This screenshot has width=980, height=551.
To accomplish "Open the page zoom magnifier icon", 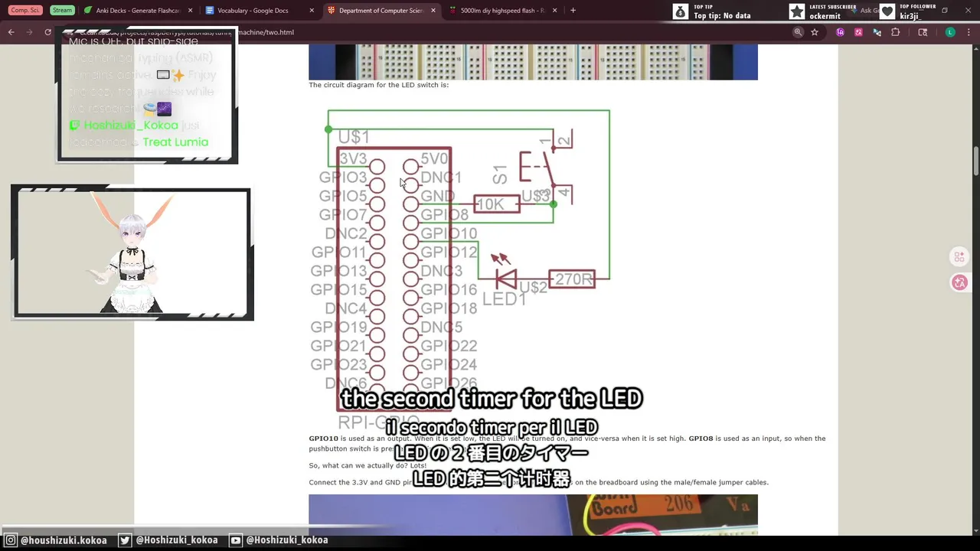I will coord(798,32).
